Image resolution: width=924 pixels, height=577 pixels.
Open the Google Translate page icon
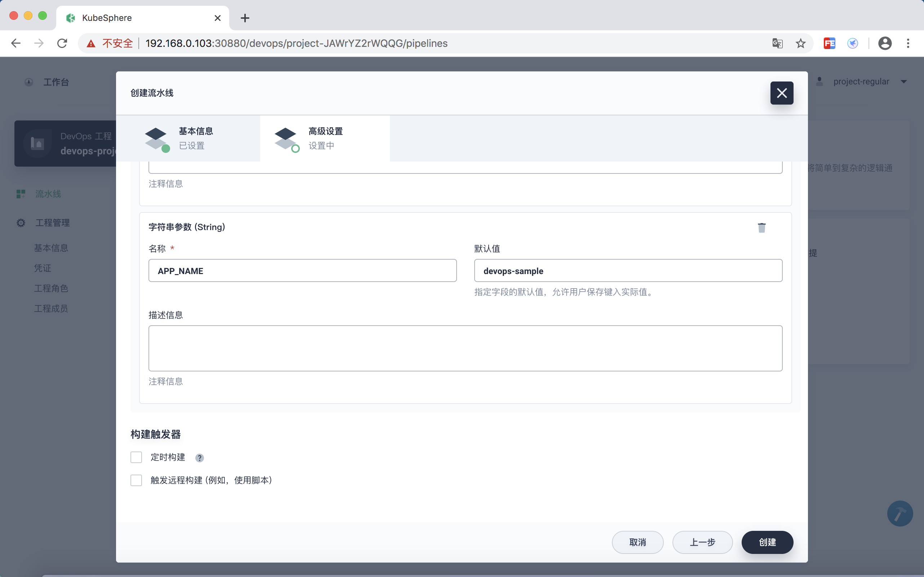[777, 44]
